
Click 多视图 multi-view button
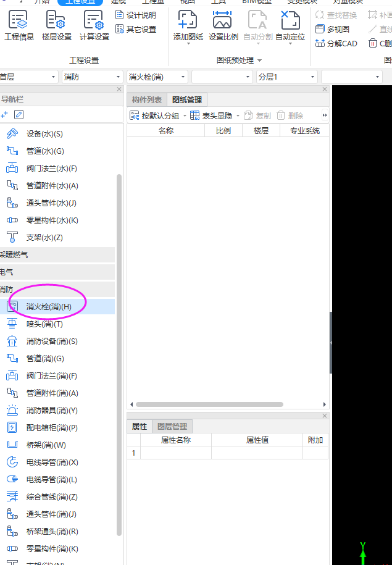332,29
